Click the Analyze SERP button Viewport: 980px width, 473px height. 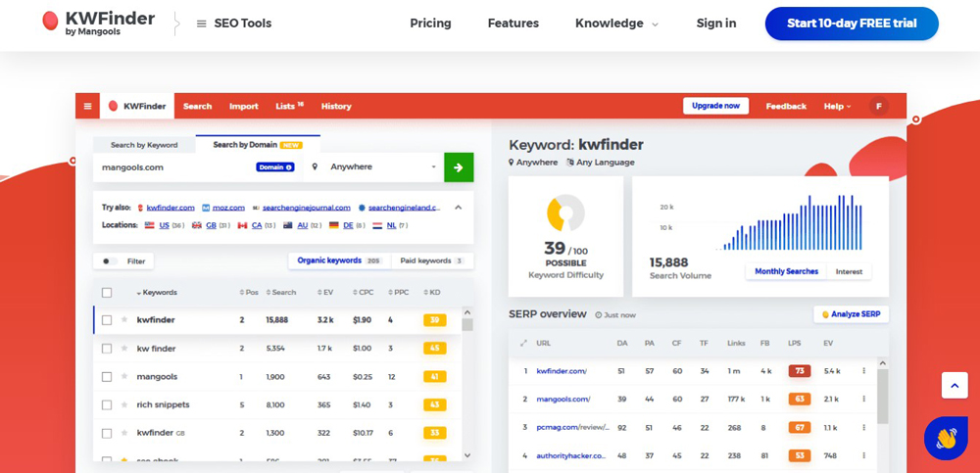tap(852, 314)
